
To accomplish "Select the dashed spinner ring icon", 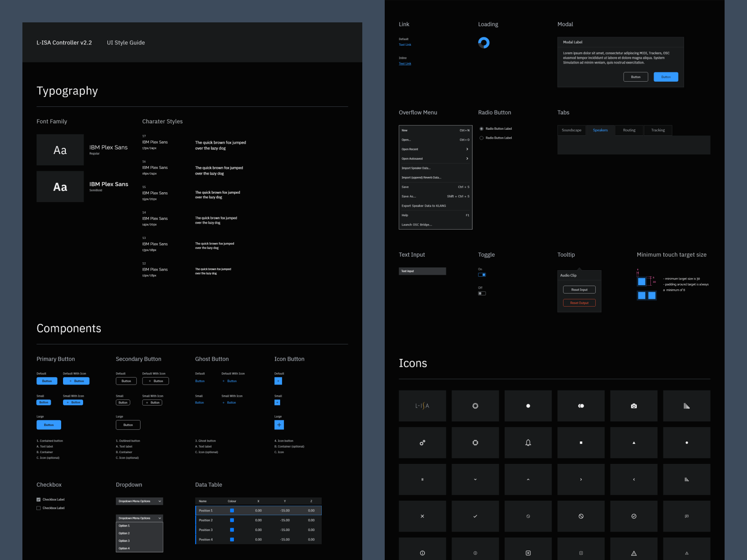I will [475, 406].
